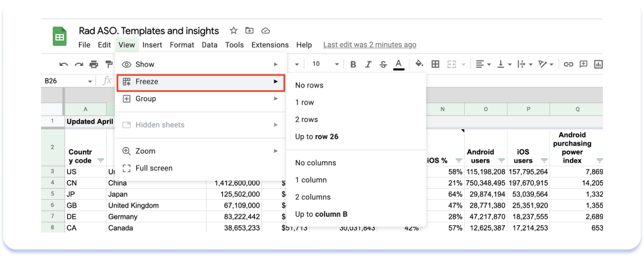Insert a chart

click(598, 64)
